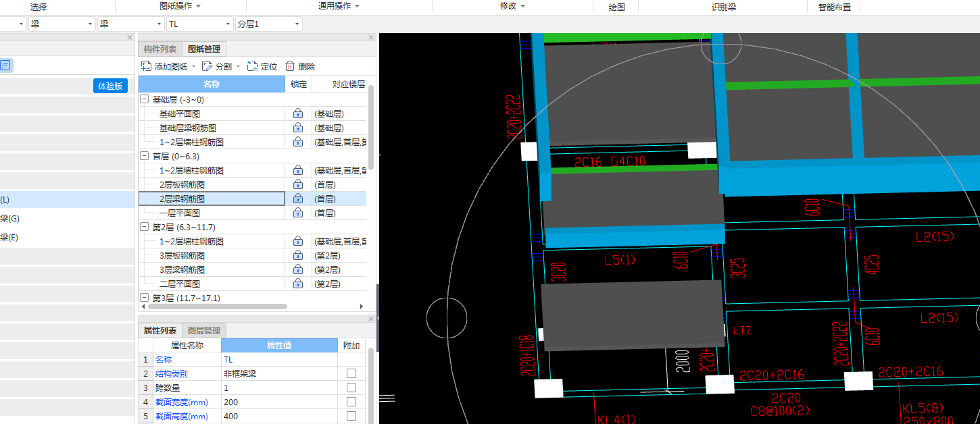Switch to 图纸管理 tab
Viewport: 980px width, 424px height.
[204, 49]
